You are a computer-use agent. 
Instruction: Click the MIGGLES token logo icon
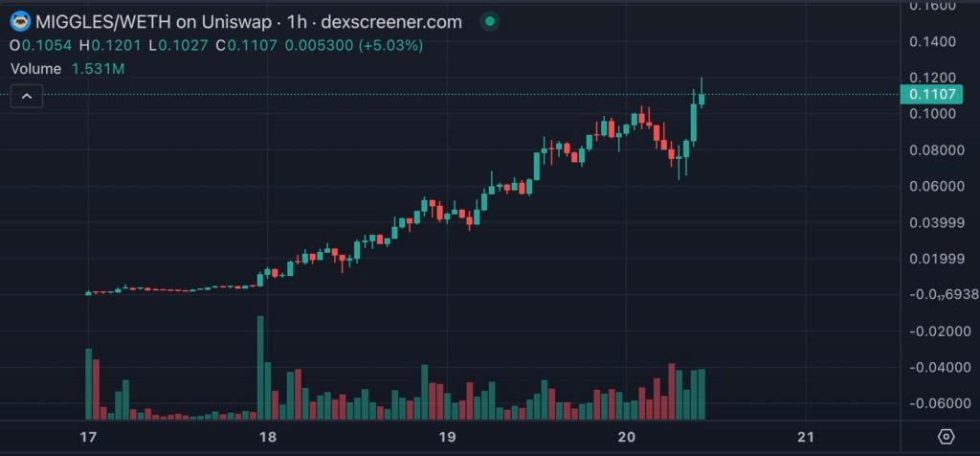[x=19, y=21]
